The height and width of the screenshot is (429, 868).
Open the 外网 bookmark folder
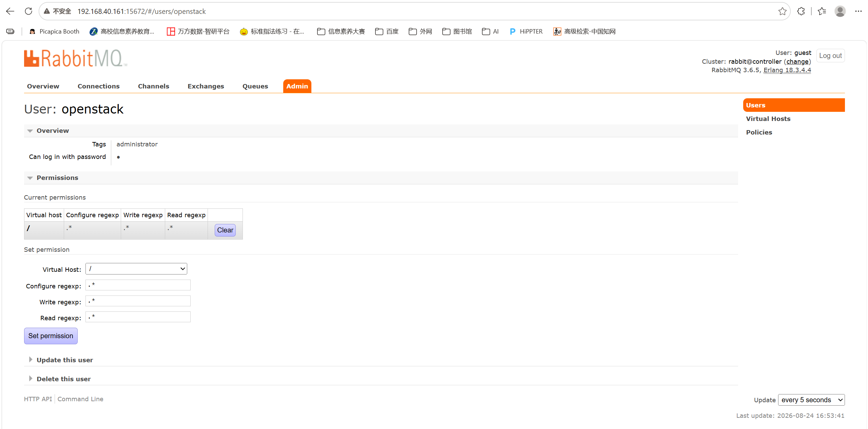pyautogui.click(x=420, y=32)
